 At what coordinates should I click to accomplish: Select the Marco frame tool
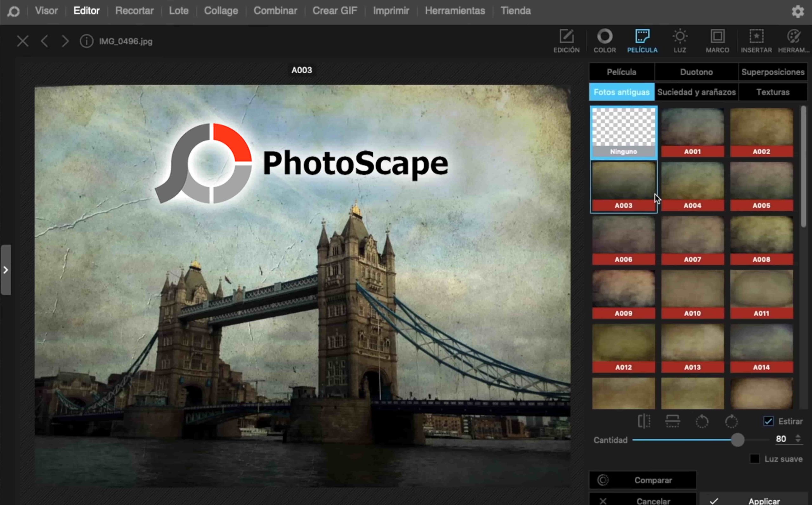(717, 40)
